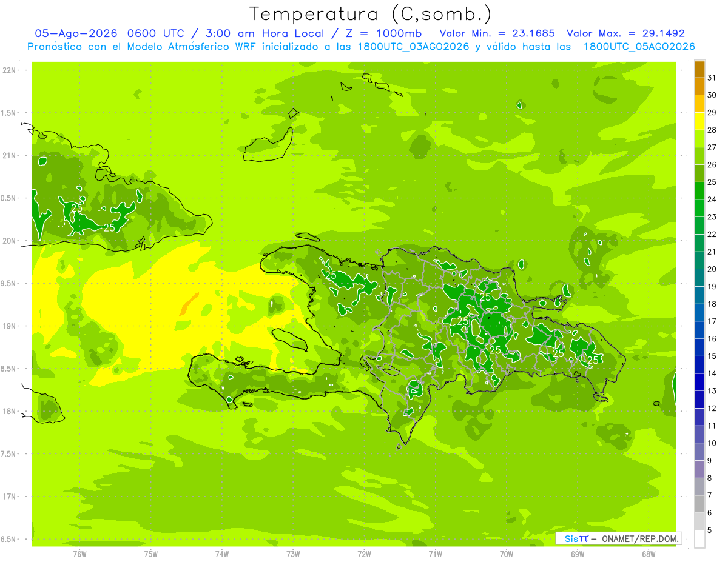Click the "70W" longitude label
The height and width of the screenshot is (562, 728).
507,554
